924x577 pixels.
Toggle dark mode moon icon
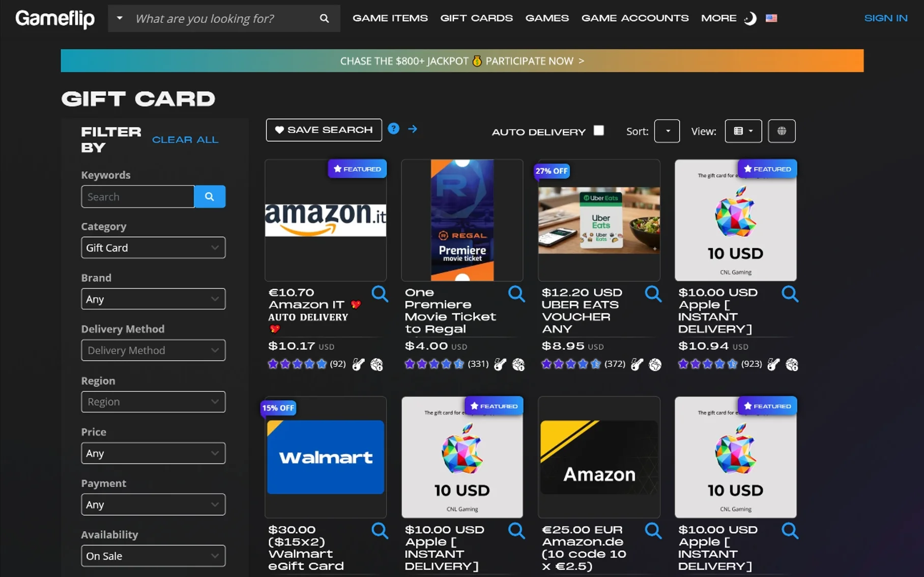(x=750, y=19)
